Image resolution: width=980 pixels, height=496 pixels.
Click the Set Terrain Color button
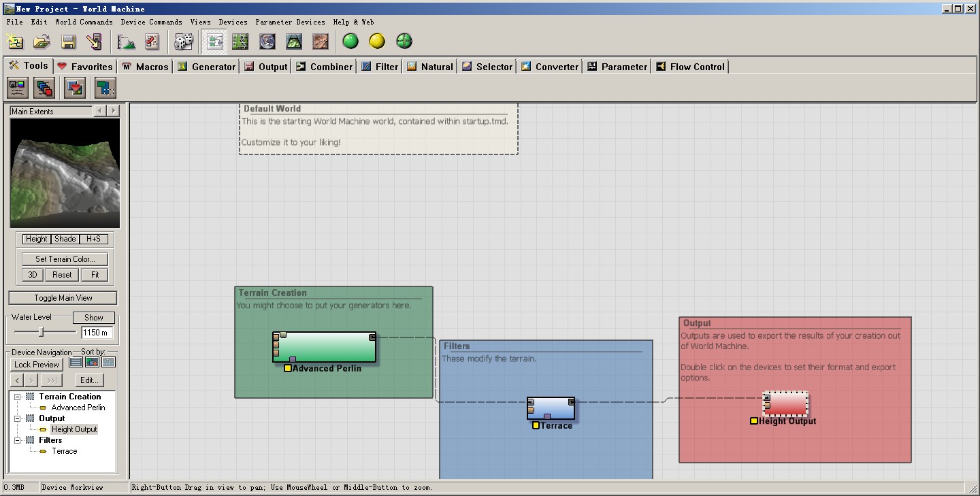[65, 259]
